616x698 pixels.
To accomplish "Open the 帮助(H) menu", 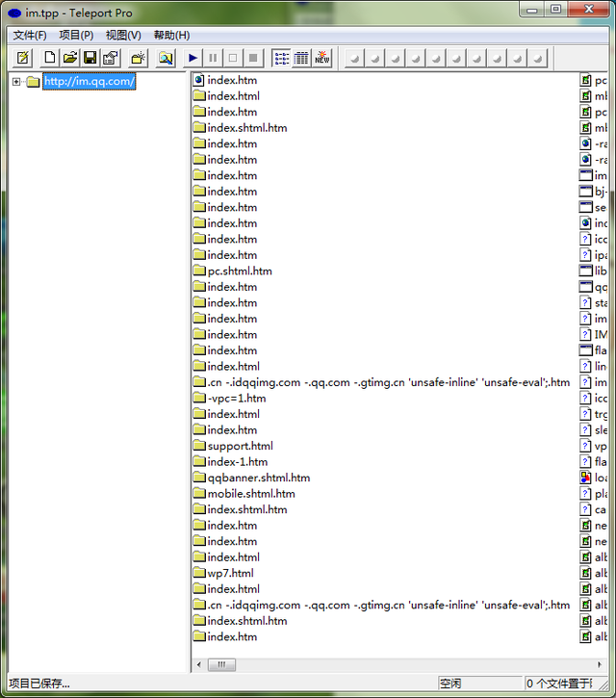I will (x=171, y=36).
